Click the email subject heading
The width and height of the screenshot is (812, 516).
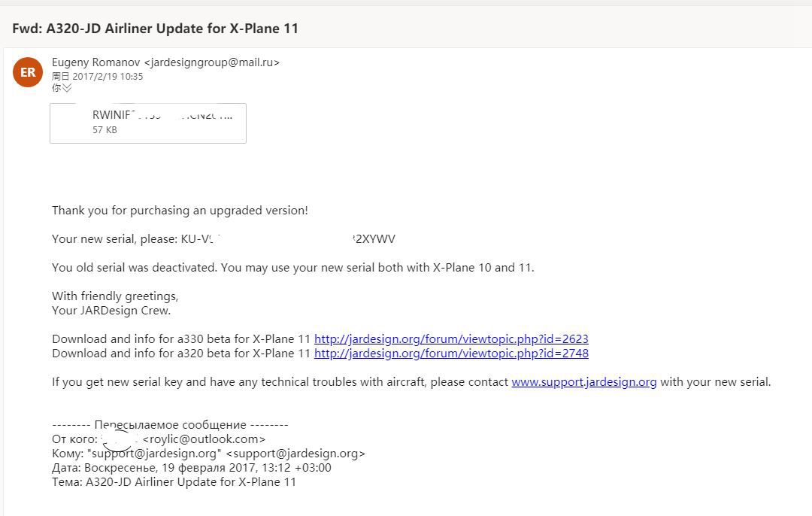156,28
